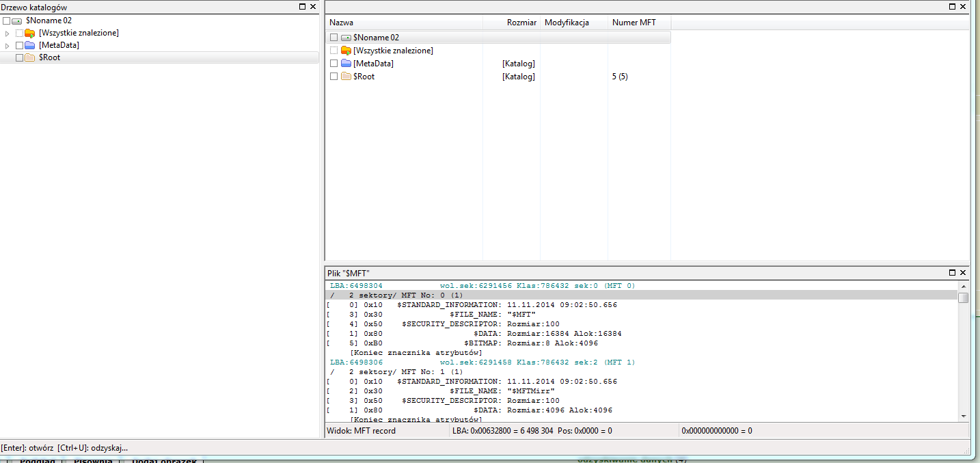This screenshot has width=980, height=463.
Task: Expand the [Wszystkie znalezione] tree node
Action: [8, 33]
